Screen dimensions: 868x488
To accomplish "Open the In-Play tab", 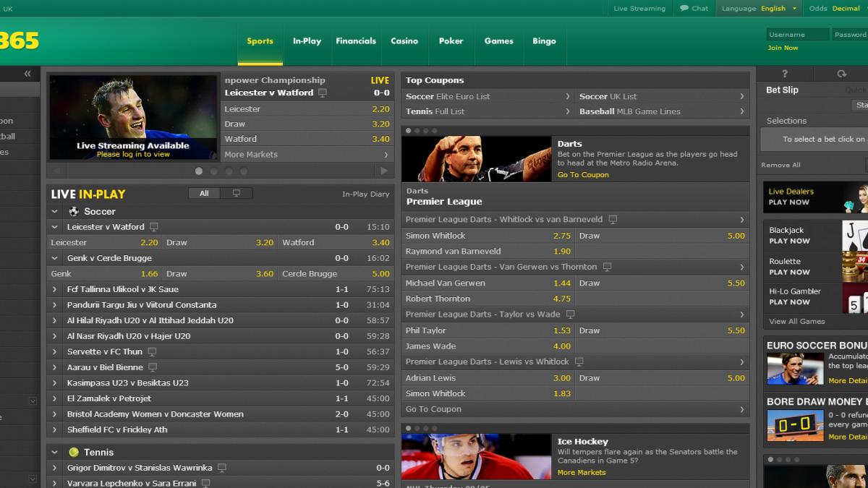I will [x=307, y=41].
